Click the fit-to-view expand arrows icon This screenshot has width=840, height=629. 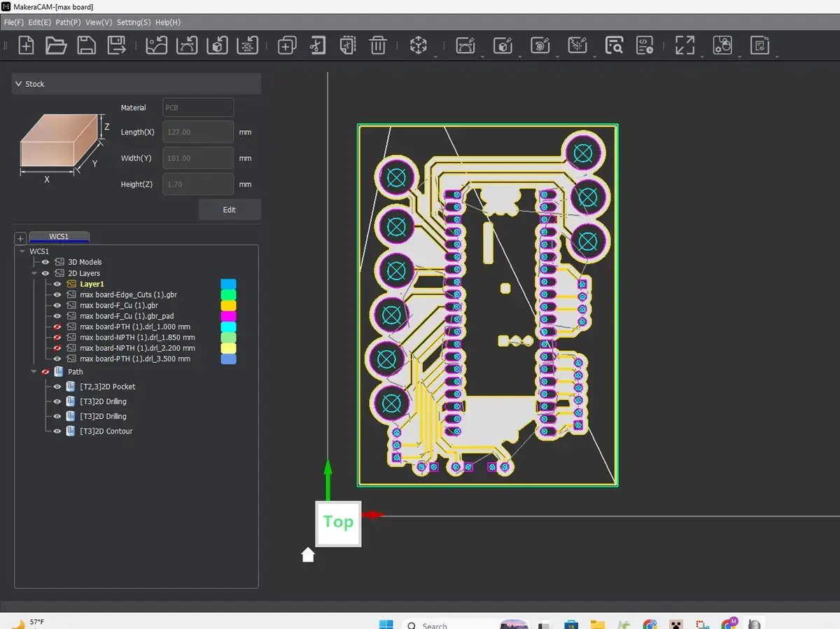tap(684, 46)
